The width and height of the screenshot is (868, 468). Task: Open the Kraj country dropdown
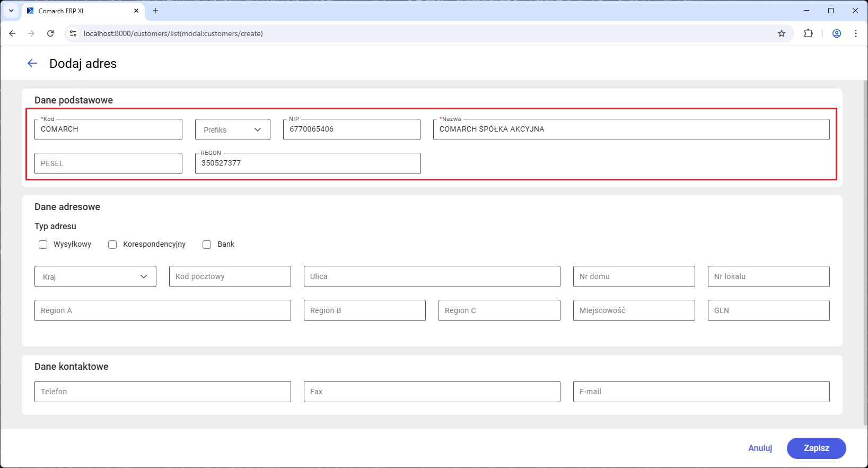(95, 276)
